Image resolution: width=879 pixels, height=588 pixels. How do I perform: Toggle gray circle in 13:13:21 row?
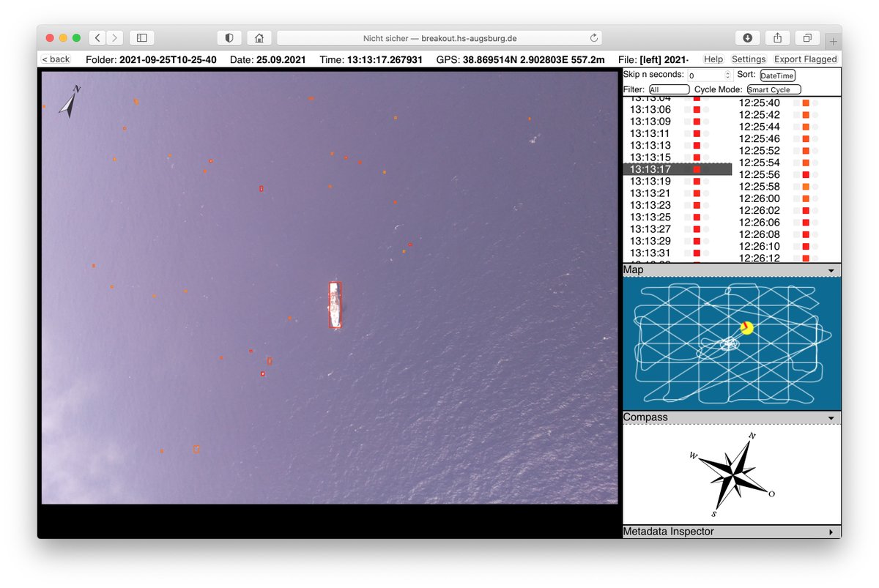[706, 193]
